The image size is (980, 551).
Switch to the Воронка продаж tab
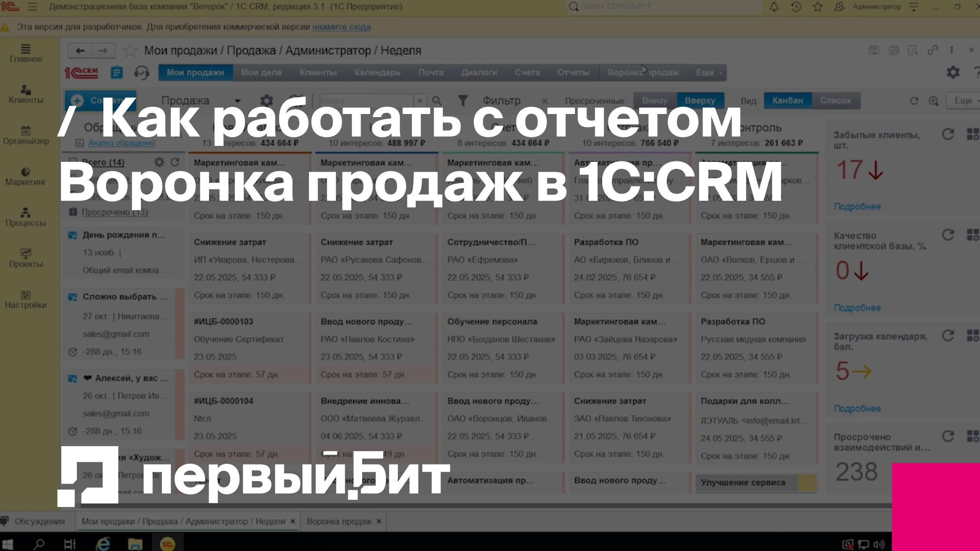click(339, 521)
